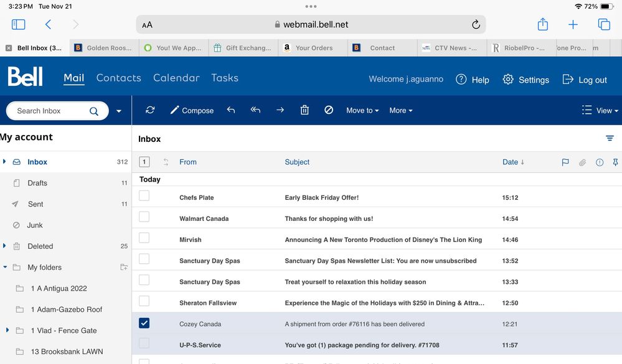Click the Reply All double-arrow icon
The width and height of the screenshot is (622, 364).
255,110
